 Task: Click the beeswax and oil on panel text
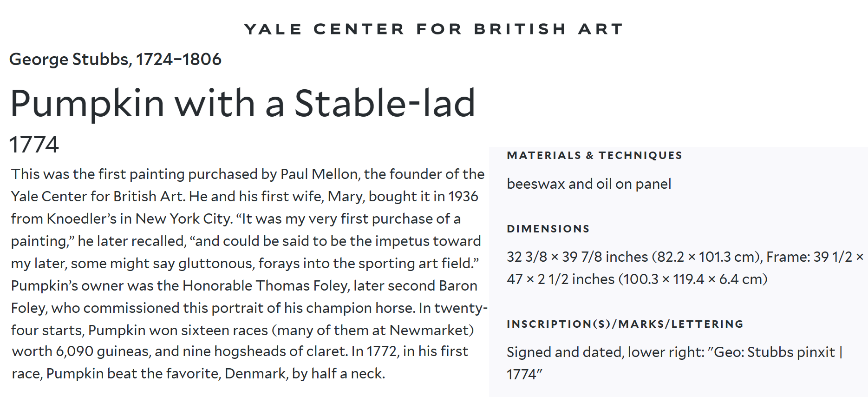point(589,184)
